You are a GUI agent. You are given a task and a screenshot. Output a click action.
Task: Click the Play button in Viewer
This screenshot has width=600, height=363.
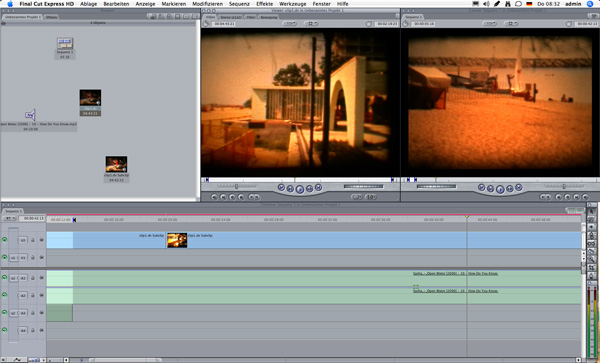[300, 189]
